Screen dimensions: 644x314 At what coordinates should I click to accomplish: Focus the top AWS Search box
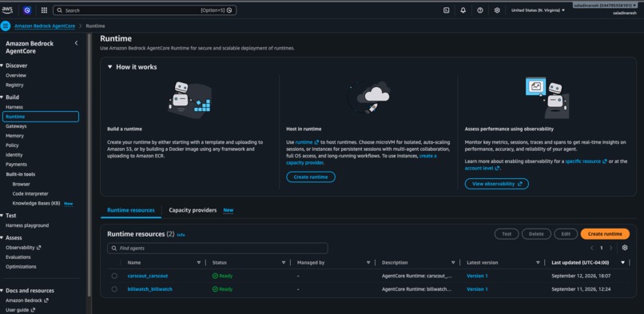click(145, 10)
